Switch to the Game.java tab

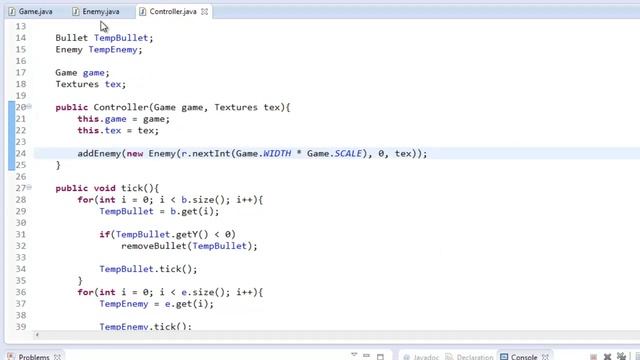(x=31, y=11)
